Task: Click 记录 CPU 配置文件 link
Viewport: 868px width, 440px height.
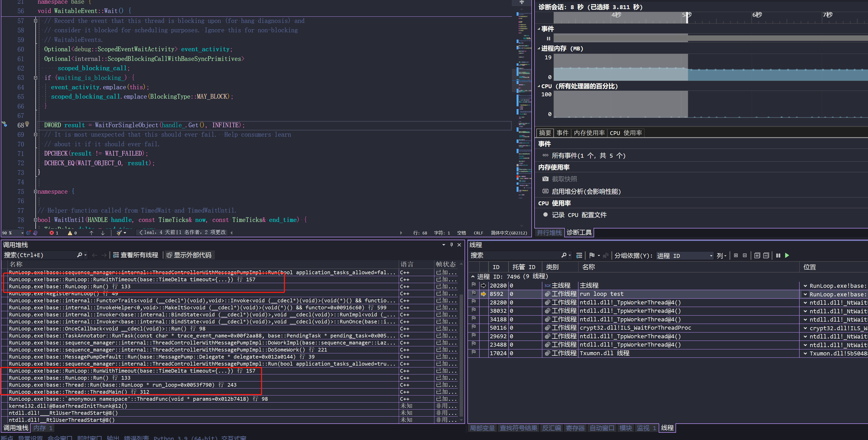Action: (579, 215)
